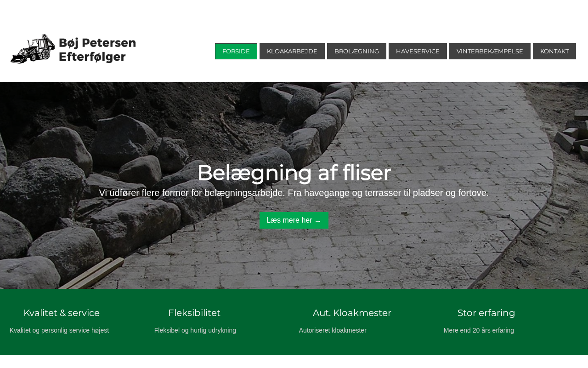
Task: Click the 'Kvalitet og personlig service højest' text
Action: [59, 330]
